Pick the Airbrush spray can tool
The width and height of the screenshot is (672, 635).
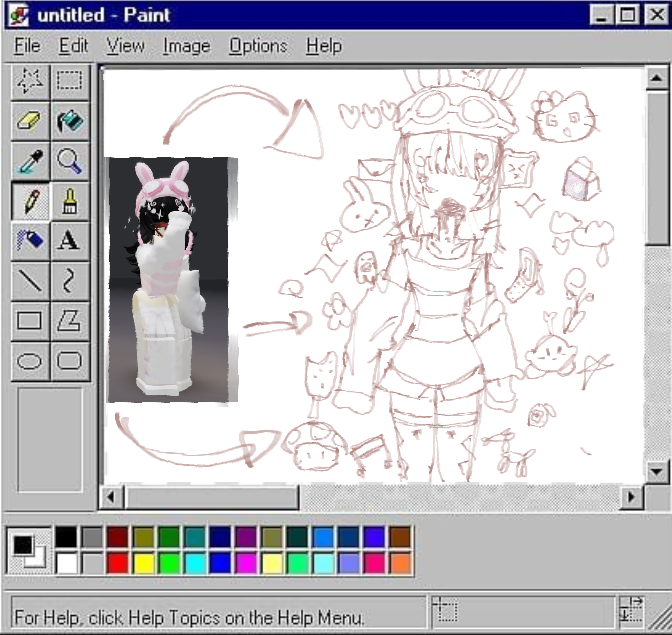pyautogui.click(x=30, y=241)
